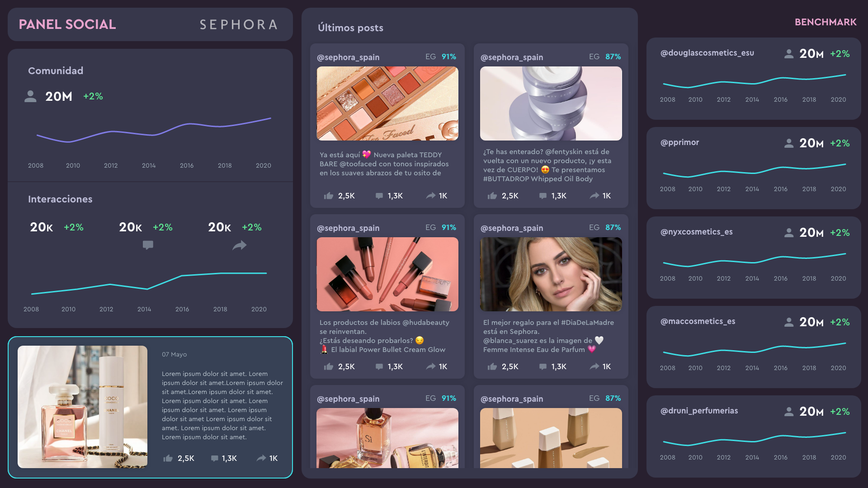Click the Comunidad growth line chart
Image resolution: width=868 pixels, height=488 pixels.
(154, 130)
